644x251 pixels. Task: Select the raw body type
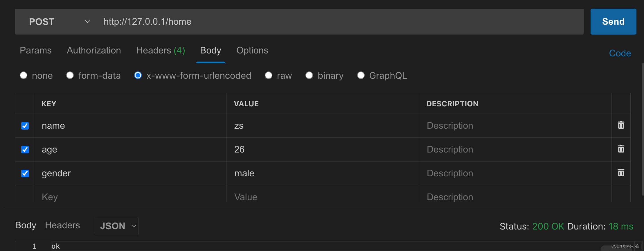point(269,75)
